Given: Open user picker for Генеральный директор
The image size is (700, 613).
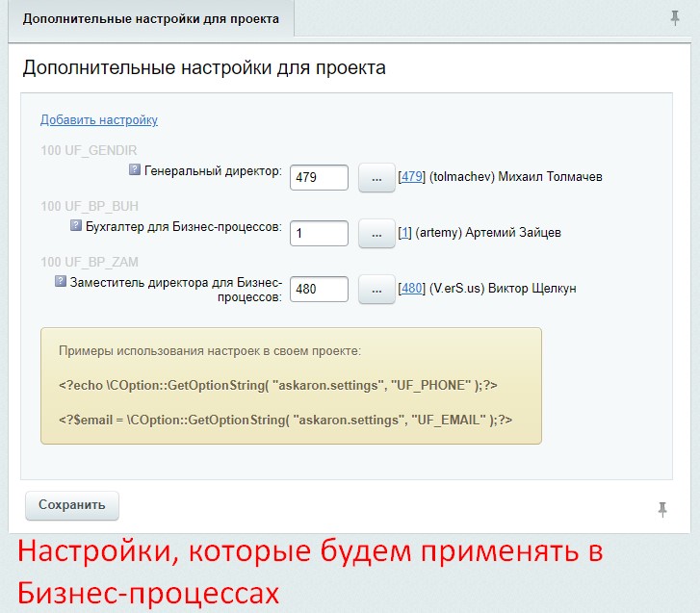Looking at the screenshot, I should pyautogui.click(x=376, y=178).
